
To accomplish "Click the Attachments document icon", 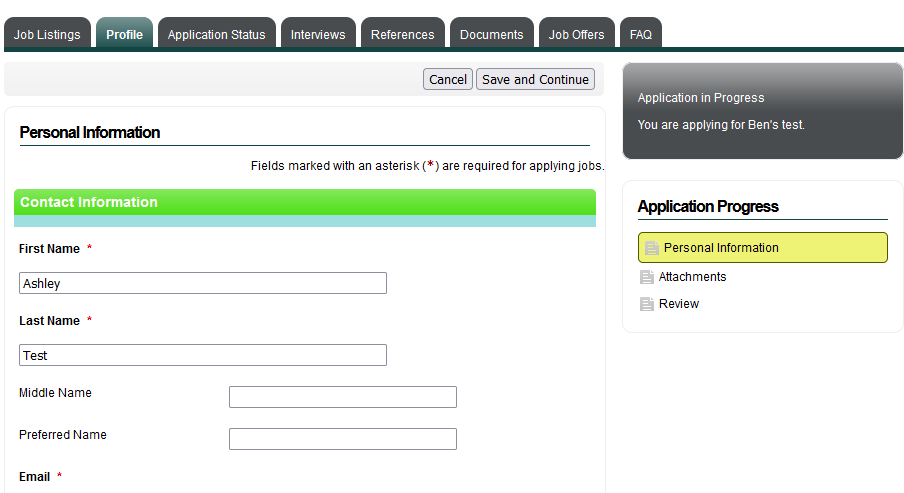I will [x=647, y=277].
